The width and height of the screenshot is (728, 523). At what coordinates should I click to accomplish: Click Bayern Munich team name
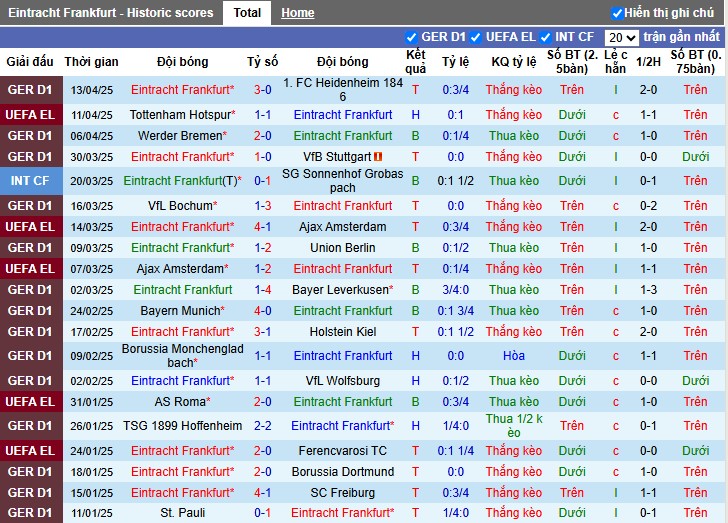182,311
